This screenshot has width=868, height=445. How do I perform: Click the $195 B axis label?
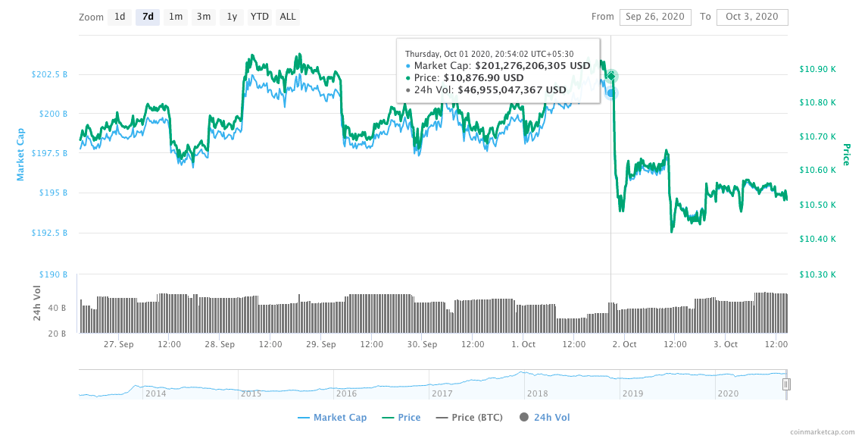coord(53,193)
